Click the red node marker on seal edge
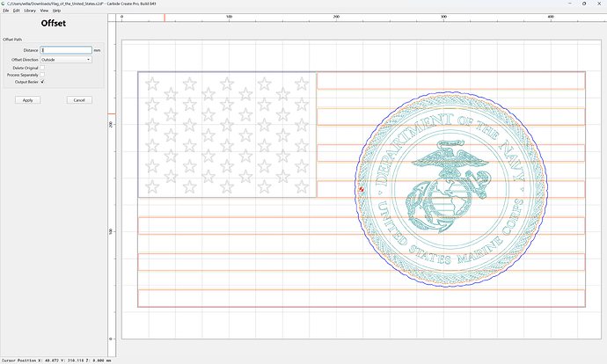This screenshot has height=364, width=607. tap(362, 189)
